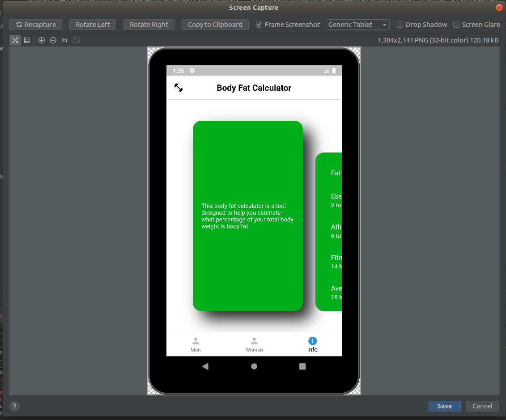The image size is (506, 420).
Task: Save the screenshot with the Save button
Action: 444,406
